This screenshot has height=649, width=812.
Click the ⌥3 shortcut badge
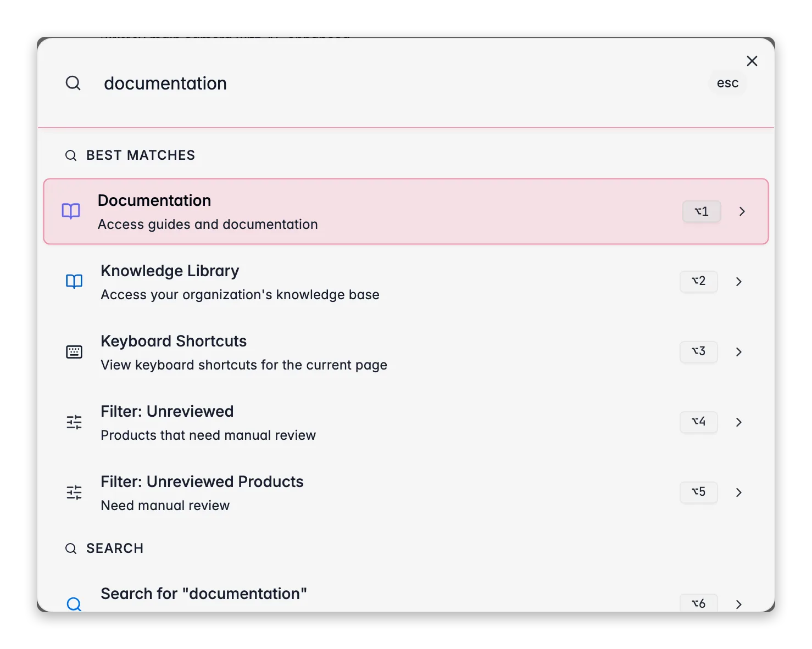click(x=699, y=351)
